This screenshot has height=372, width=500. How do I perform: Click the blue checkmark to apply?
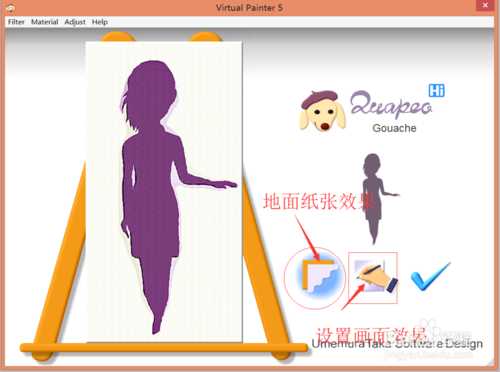coord(431,276)
